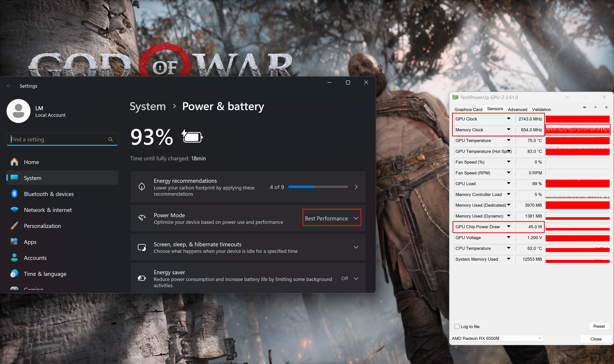Screen dimensions: 614x364
Task: Click the Home icon in Settings sidebar
Action: click(x=14, y=162)
